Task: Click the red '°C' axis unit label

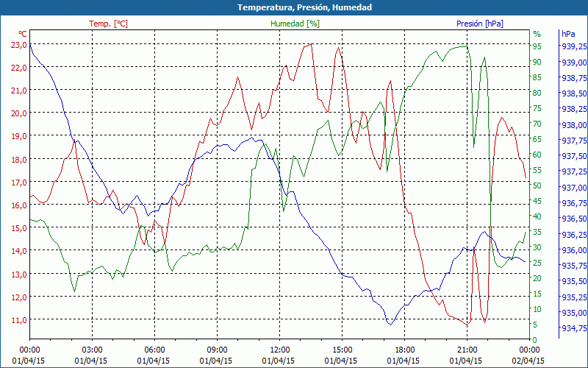Action: [23, 34]
